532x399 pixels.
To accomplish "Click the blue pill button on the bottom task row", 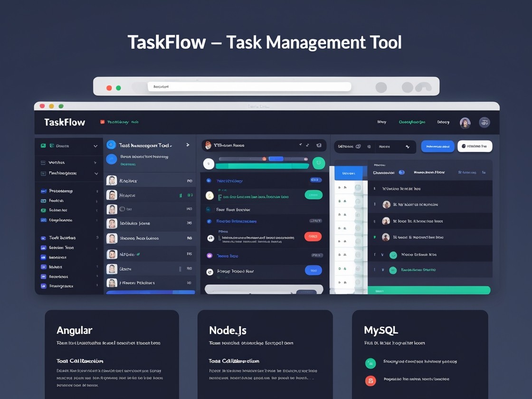I will coord(313,270).
